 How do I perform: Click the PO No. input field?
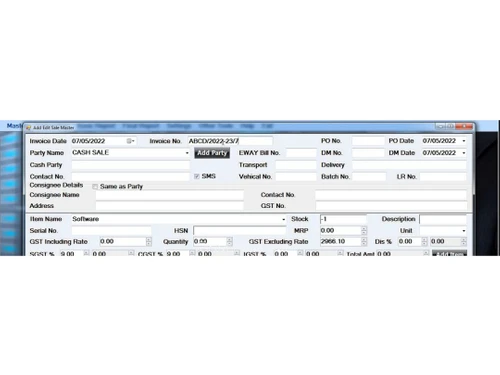click(368, 141)
